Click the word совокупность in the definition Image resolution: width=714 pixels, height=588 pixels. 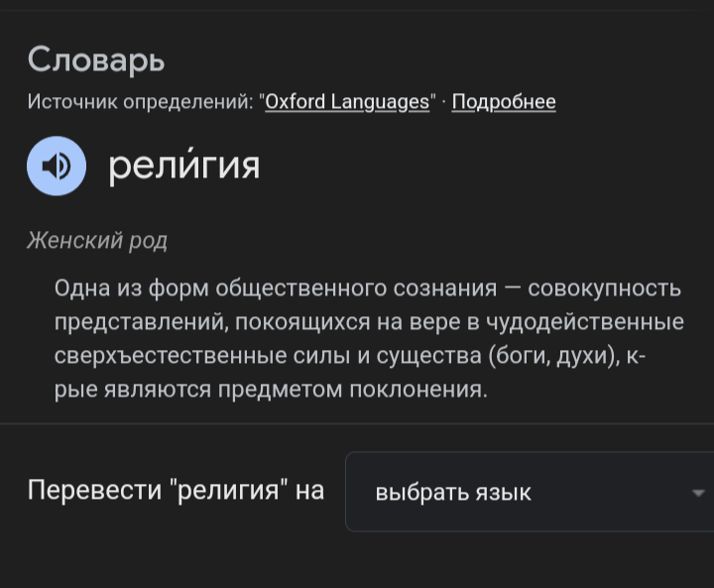click(x=604, y=289)
